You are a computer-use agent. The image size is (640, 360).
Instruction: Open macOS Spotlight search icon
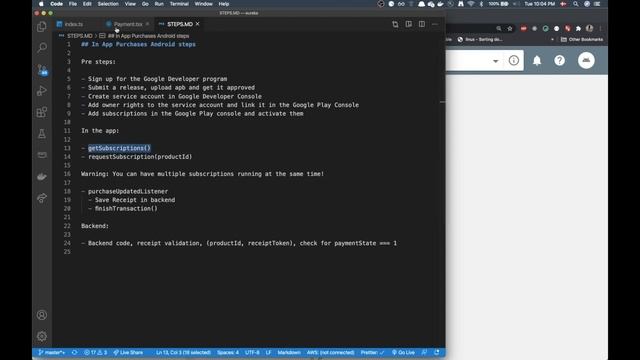point(576,4)
